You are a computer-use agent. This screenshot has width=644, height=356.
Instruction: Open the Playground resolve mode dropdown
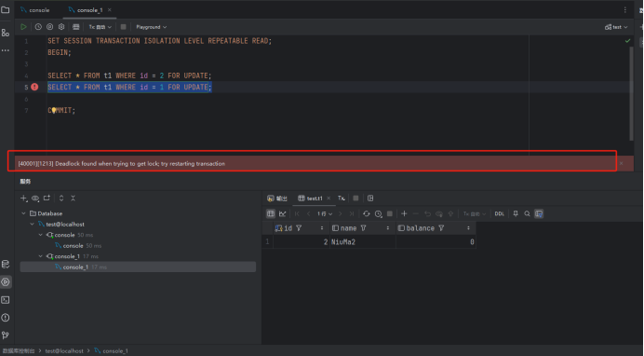[x=151, y=27]
